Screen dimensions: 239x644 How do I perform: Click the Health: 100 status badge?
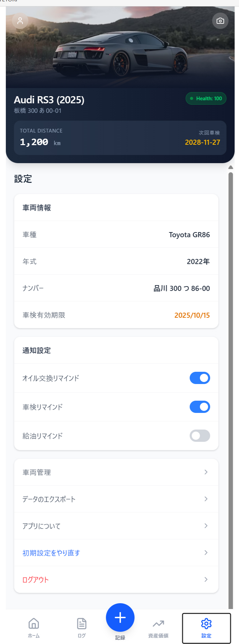click(x=206, y=99)
